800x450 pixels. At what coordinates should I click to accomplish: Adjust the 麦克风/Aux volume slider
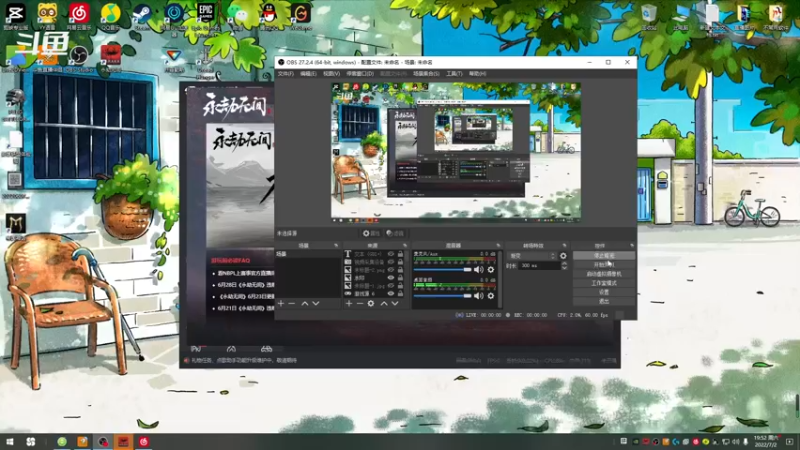[442, 269]
